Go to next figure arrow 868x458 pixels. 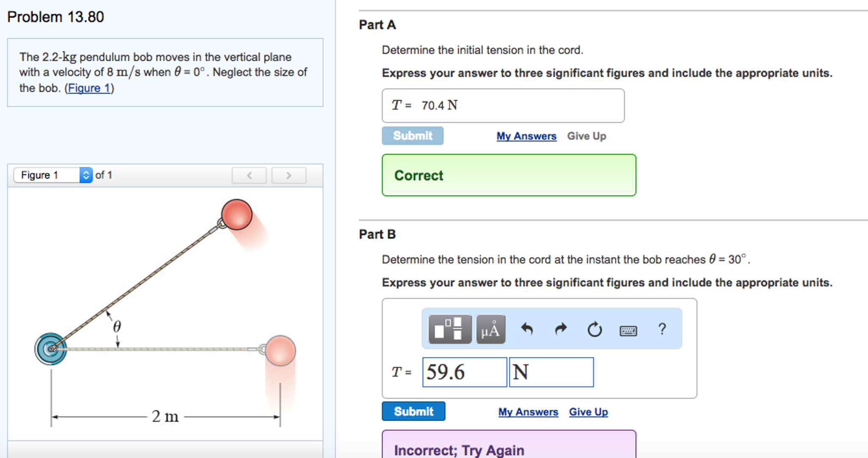pos(288,175)
